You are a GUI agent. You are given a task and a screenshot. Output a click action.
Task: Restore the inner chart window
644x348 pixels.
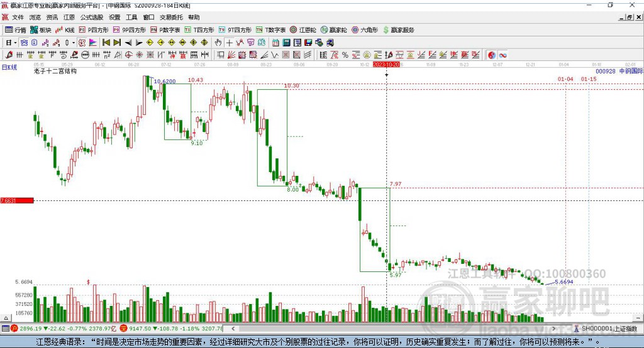pyautogui.click(x=629, y=17)
